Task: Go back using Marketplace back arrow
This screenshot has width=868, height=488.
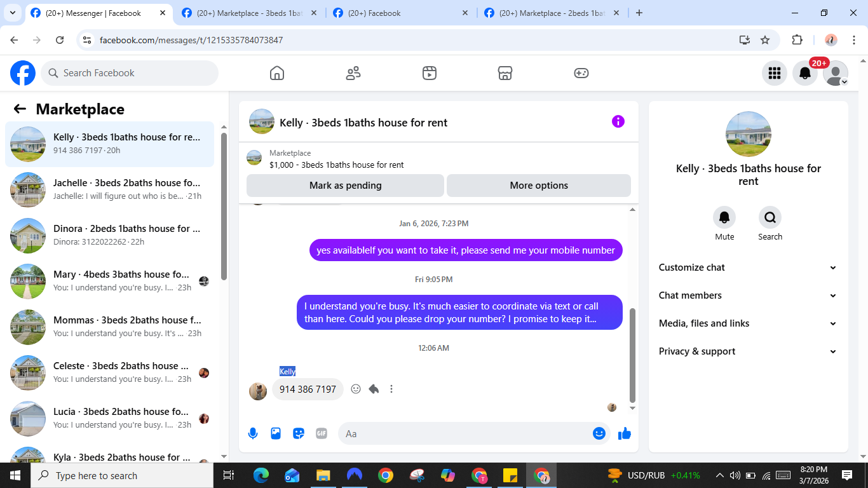Action: point(20,109)
